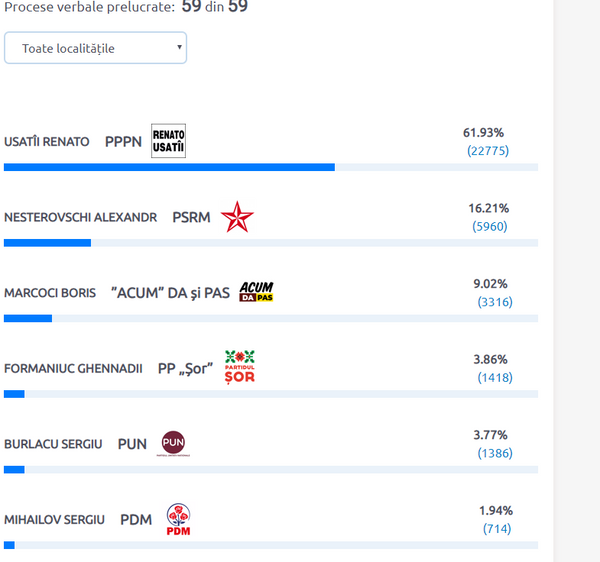
Task: Click the PDM roses logo
Action: [x=178, y=519]
